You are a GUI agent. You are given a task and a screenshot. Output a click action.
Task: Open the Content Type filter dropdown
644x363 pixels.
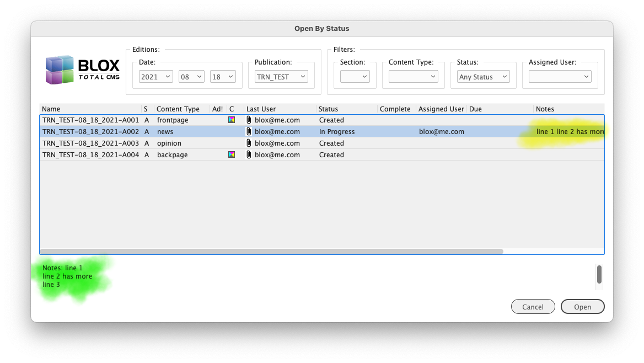(x=413, y=77)
